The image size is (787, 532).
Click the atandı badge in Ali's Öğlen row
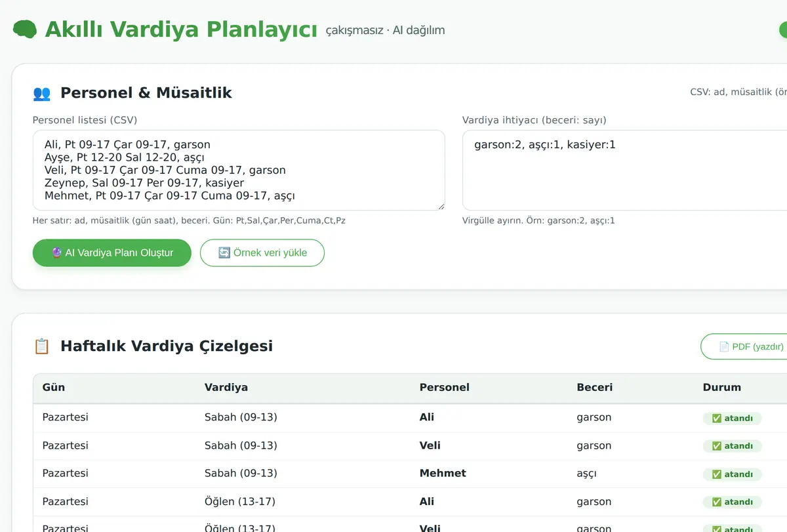(x=732, y=502)
